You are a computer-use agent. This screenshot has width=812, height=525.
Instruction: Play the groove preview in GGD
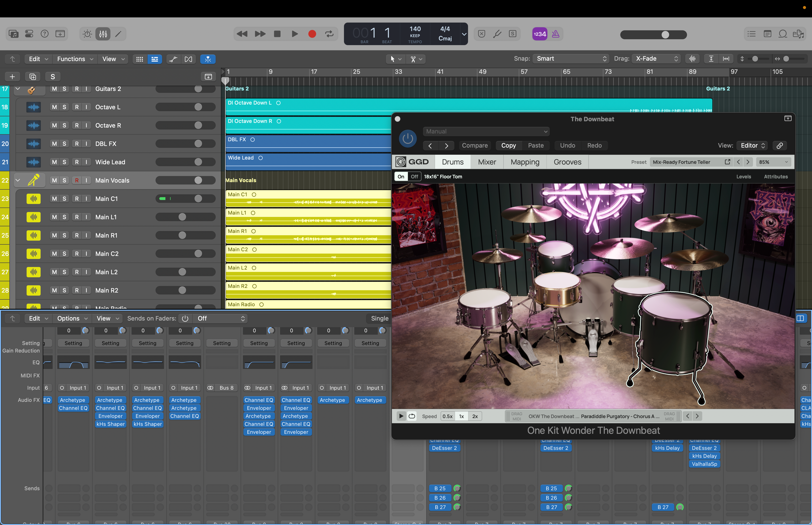pyautogui.click(x=401, y=416)
